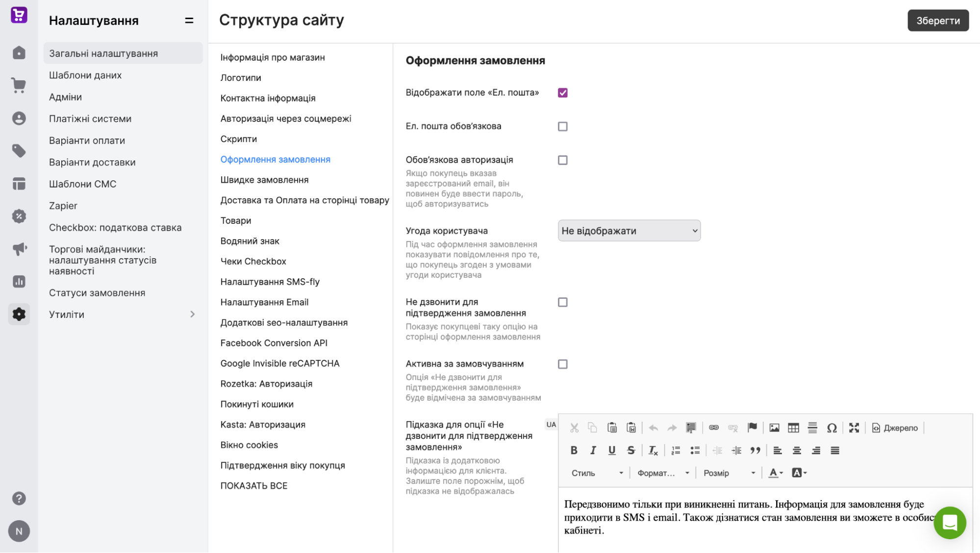
Task: Expand the Утиліти submenu chevron
Action: 192,314
